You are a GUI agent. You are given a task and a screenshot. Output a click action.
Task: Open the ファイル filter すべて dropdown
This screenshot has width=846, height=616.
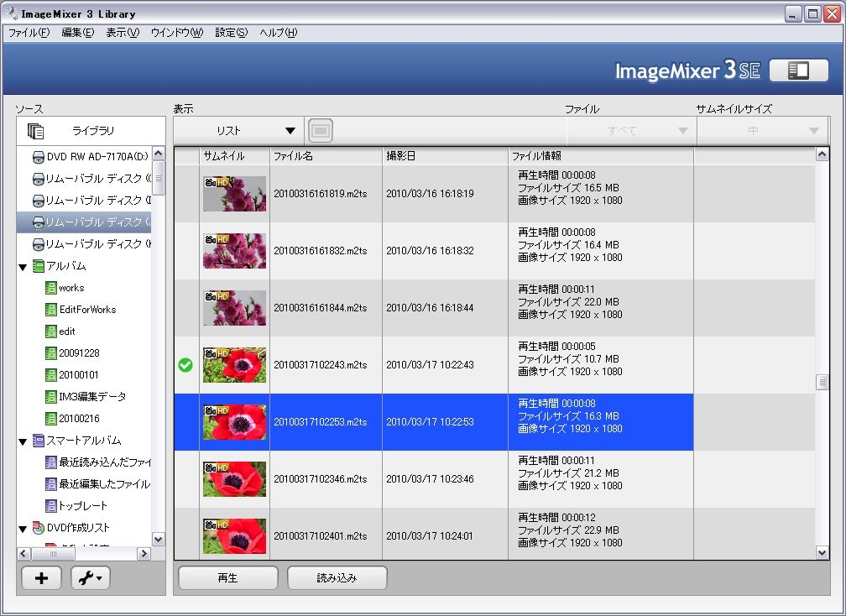[631, 131]
